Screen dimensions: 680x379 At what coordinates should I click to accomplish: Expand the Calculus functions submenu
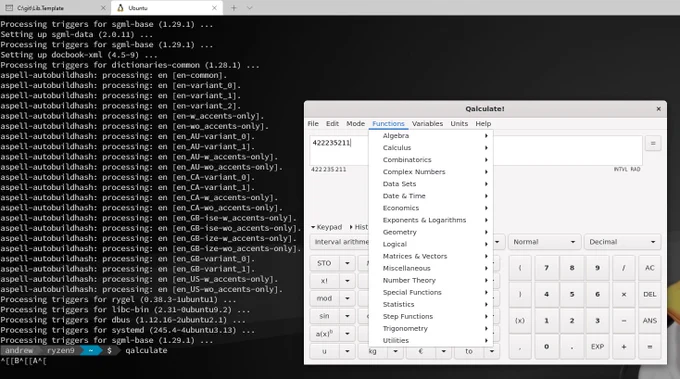(x=431, y=148)
